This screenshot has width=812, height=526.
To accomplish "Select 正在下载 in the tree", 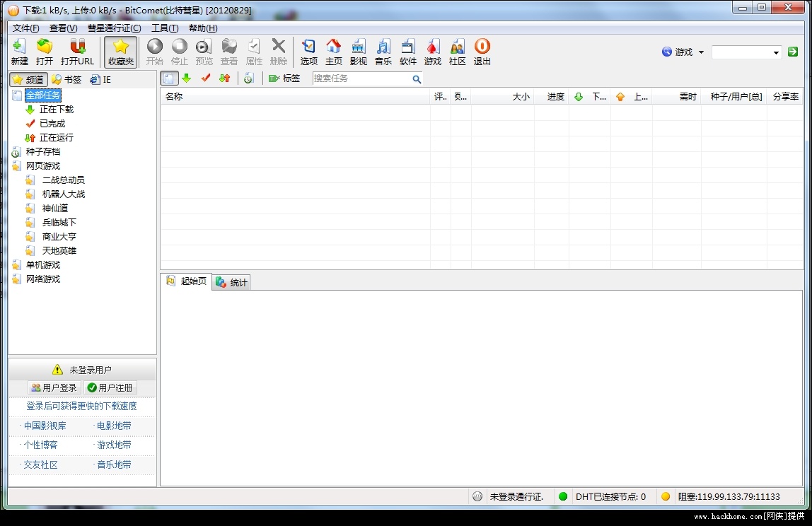I will [x=57, y=110].
